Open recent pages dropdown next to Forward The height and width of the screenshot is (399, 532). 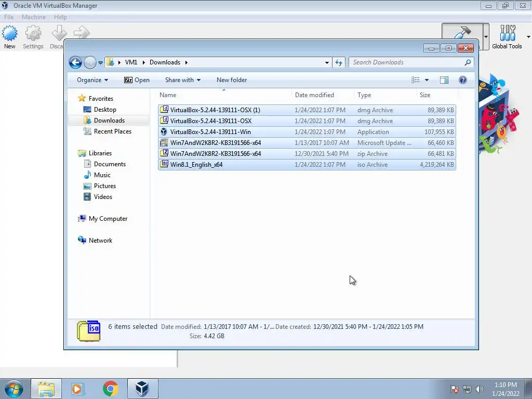(x=100, y=63)
